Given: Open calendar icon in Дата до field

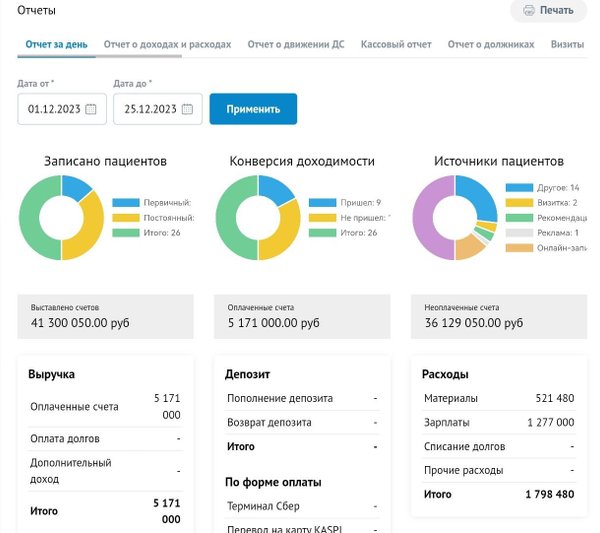Looking at the screenshot, I should (x=187, y=109).
